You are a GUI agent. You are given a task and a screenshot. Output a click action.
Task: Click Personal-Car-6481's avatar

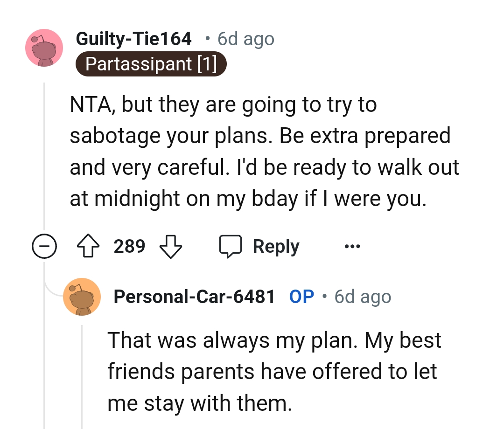click(82, 297)
